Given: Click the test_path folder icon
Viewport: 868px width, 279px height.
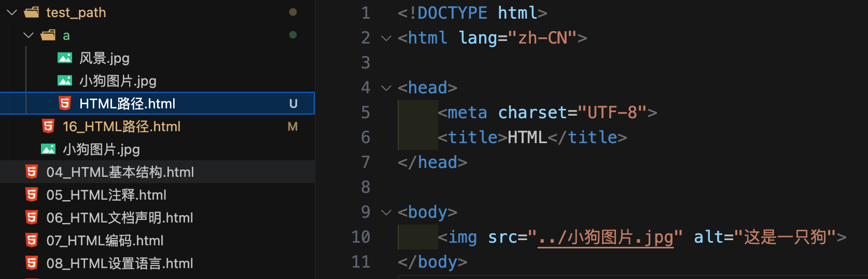Looking at the screenshot, I should click(x=32, y=12).
